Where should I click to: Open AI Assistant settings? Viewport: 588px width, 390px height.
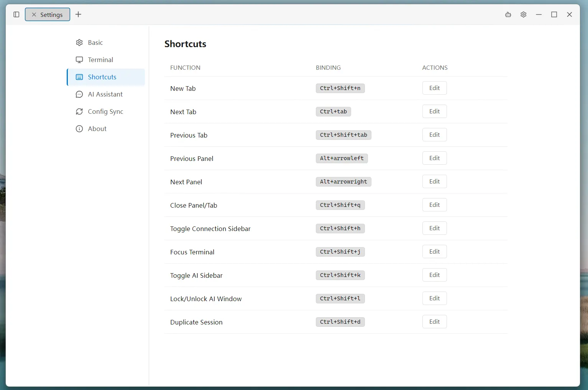[x=106, y=94]
